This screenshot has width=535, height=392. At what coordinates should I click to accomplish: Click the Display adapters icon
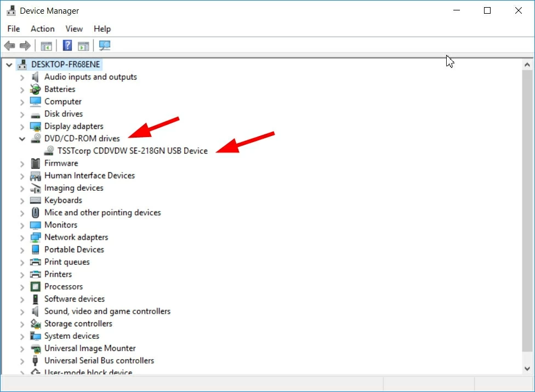tap(35, 127)
